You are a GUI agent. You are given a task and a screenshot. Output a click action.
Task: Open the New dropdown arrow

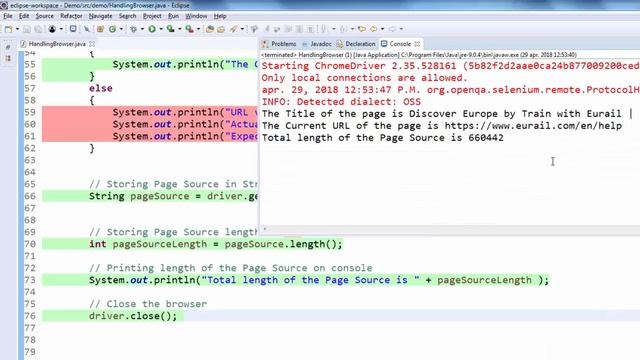(x=17, y=29)
